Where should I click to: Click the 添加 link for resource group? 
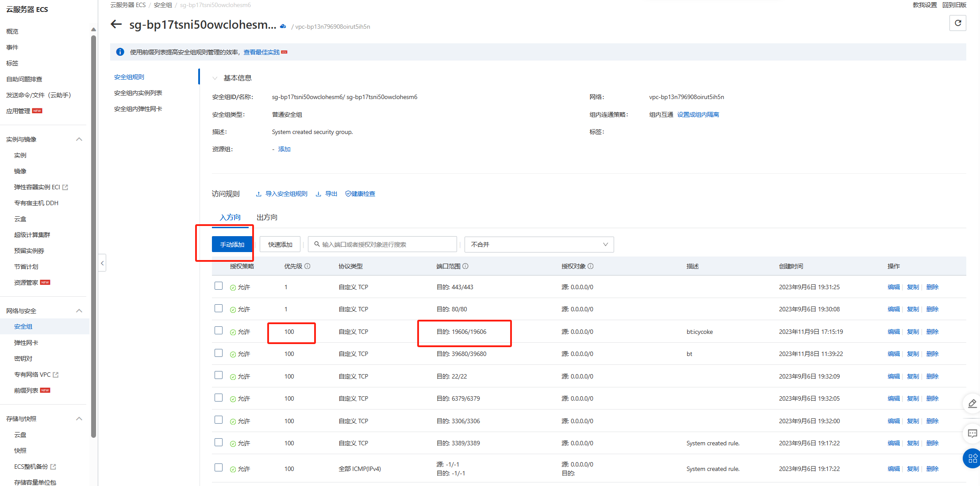284,149
